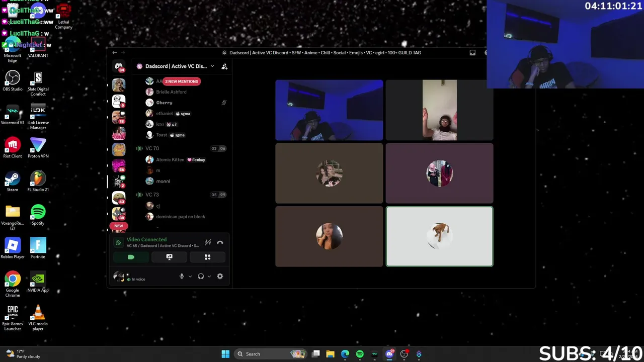Viewport: 644px width, 362px height.
Task: Open server with 18 badge in sidebar
Action: tap(119, 117)
